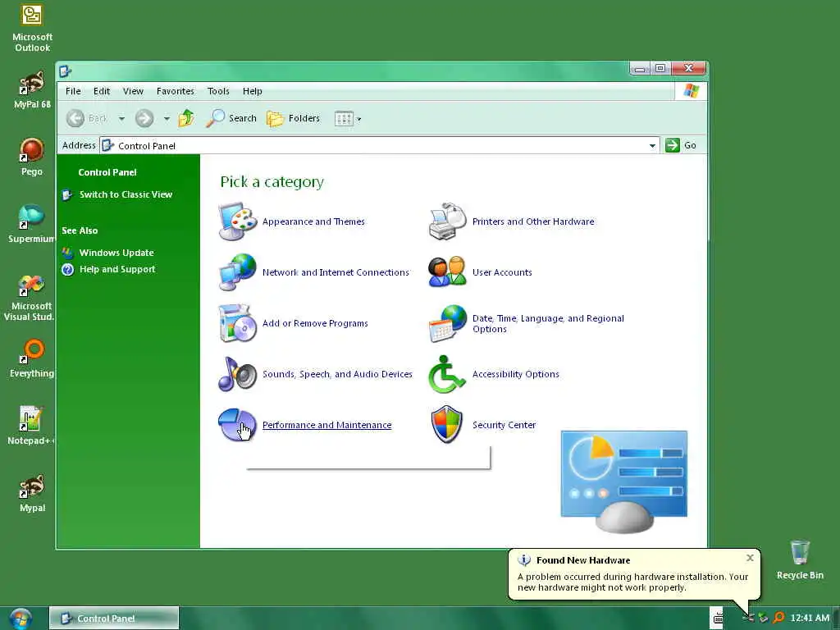
Task: Select the Mypal desktop shortcut
Action: tap(32, 493)
